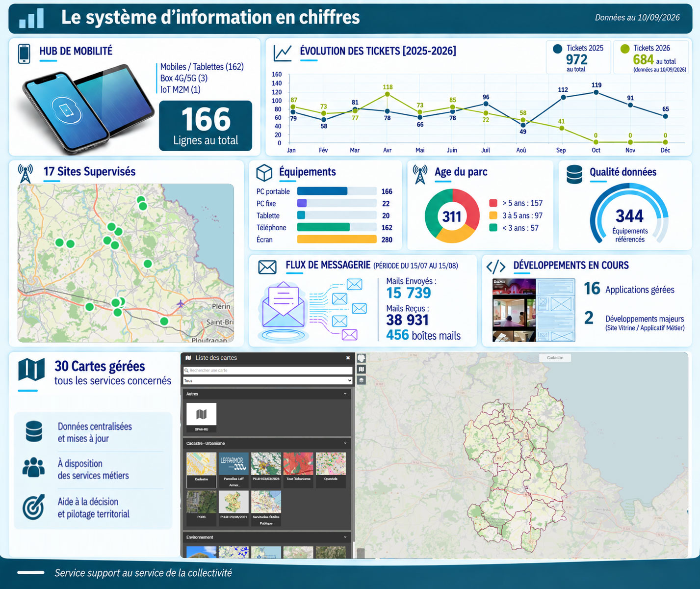700x589 pixels.
Task: Focus the Rechercher une carte search field
Action: pyautogui.click(x=268, y=371)
